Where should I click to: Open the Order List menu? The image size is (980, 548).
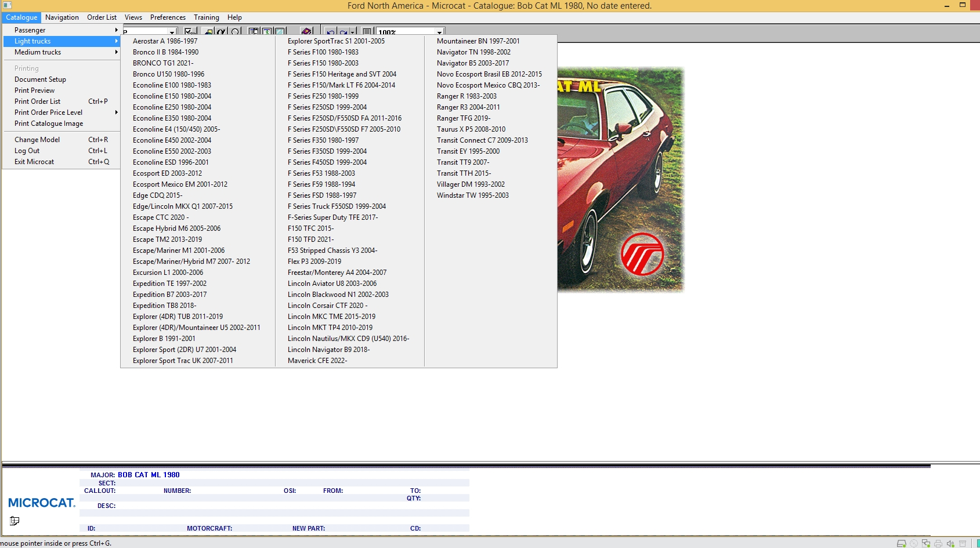pos(102,17)
